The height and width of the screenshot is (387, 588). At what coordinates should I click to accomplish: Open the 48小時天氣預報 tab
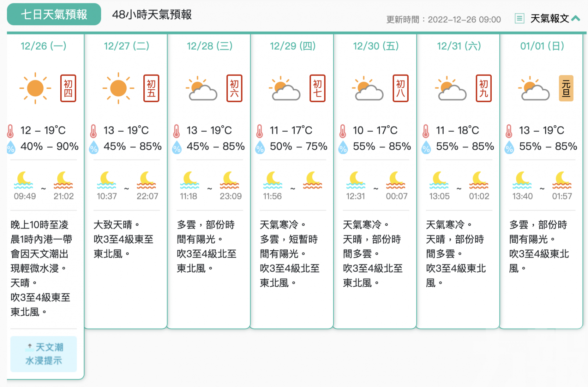(x=152, y=14)
